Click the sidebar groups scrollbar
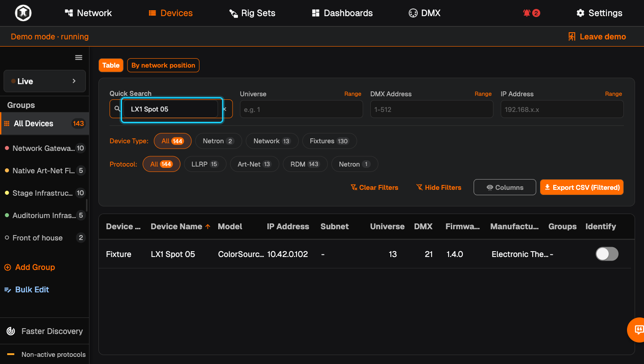644x364 pixels. click(x=87, y=206)
